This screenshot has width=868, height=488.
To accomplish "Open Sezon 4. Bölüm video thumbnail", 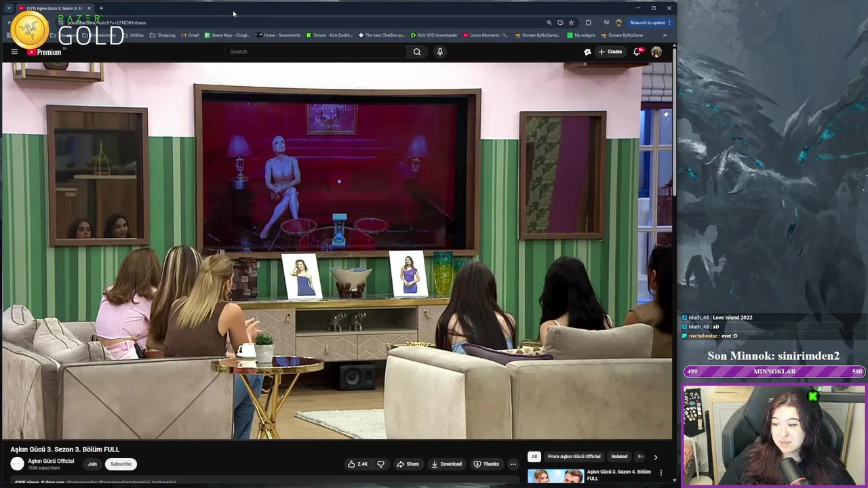I will click(555, 476).
